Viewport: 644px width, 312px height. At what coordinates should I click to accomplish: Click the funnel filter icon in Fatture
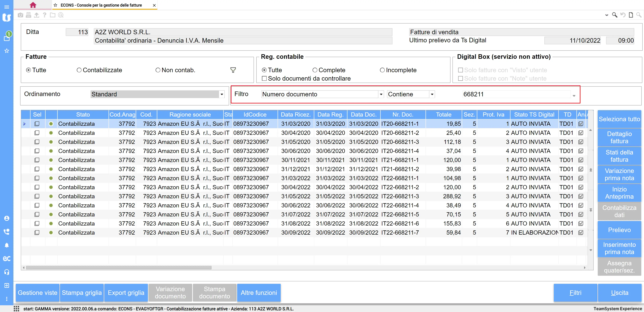pos(233,70)
